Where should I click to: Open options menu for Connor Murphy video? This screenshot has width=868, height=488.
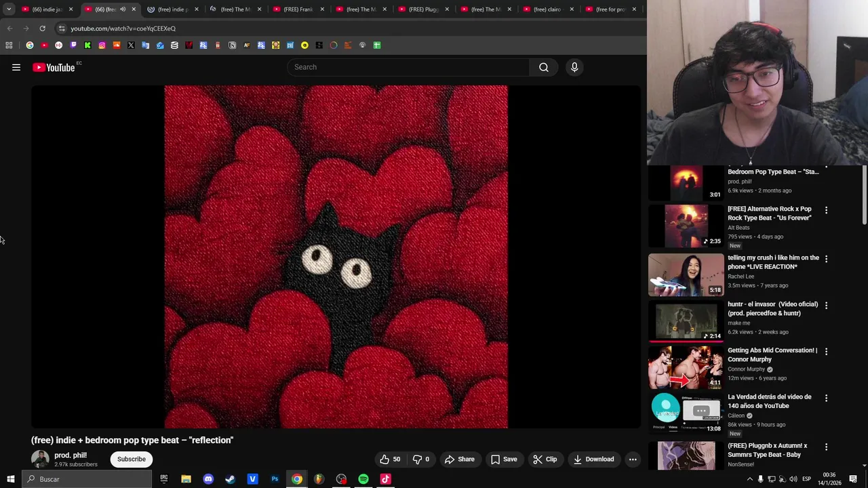point(826,352)
